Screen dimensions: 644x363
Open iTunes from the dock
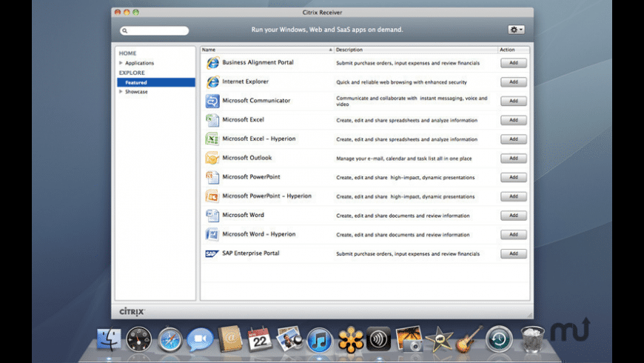[x=319, y=340]
